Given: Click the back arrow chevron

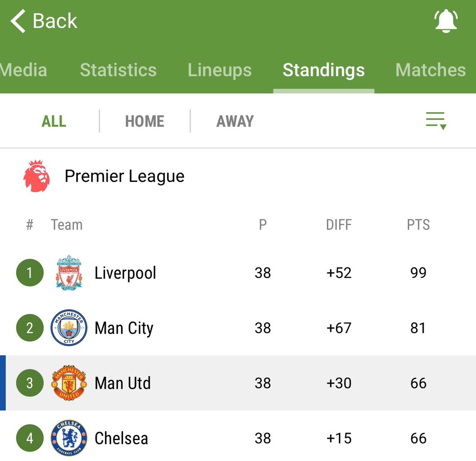Looking at the screenshot, I should 18,21.
